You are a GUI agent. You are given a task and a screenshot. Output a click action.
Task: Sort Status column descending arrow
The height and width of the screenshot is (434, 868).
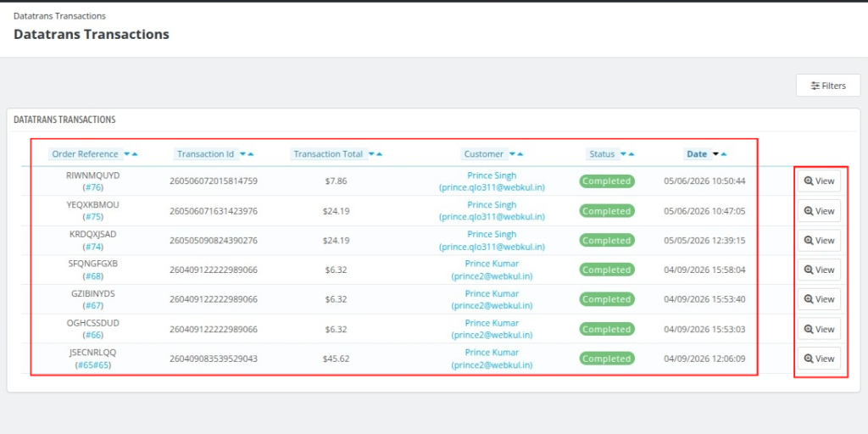pyautogui.click(x=624, y=154)
